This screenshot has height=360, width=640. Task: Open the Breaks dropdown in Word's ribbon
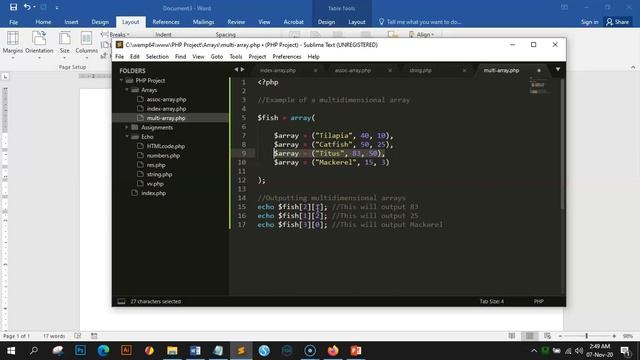116,35
